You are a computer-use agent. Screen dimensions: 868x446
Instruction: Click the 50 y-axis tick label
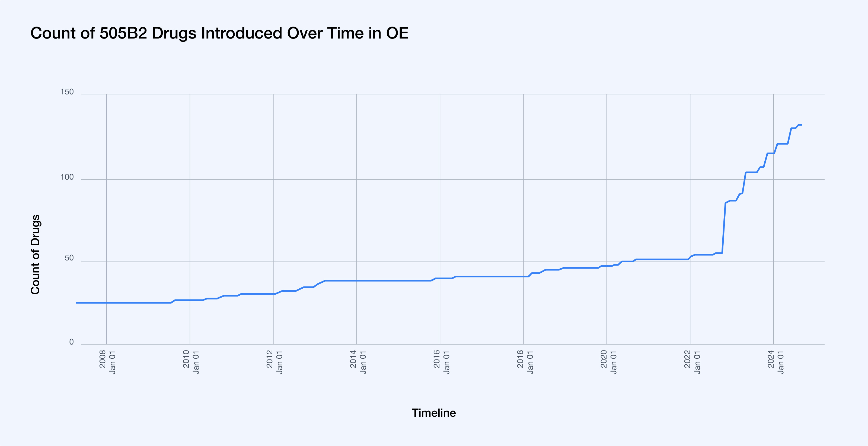click(x=69, y=258)
